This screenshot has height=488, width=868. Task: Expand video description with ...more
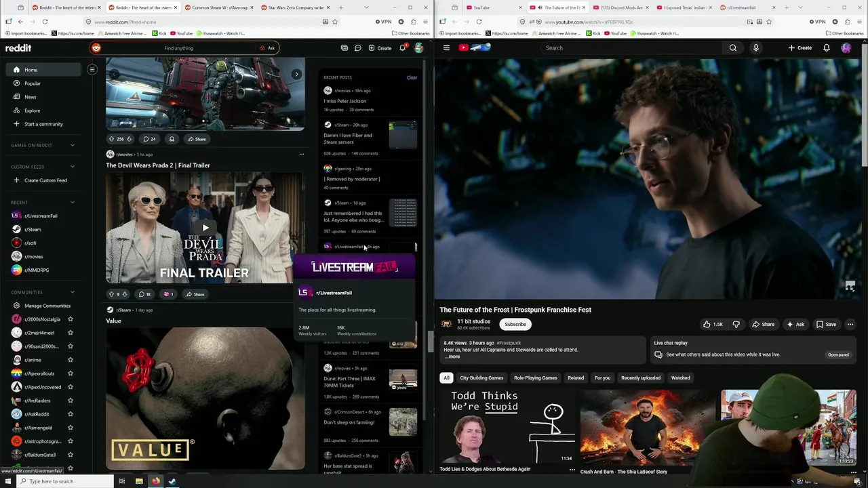pyautogui.click(x=452, y=357)
